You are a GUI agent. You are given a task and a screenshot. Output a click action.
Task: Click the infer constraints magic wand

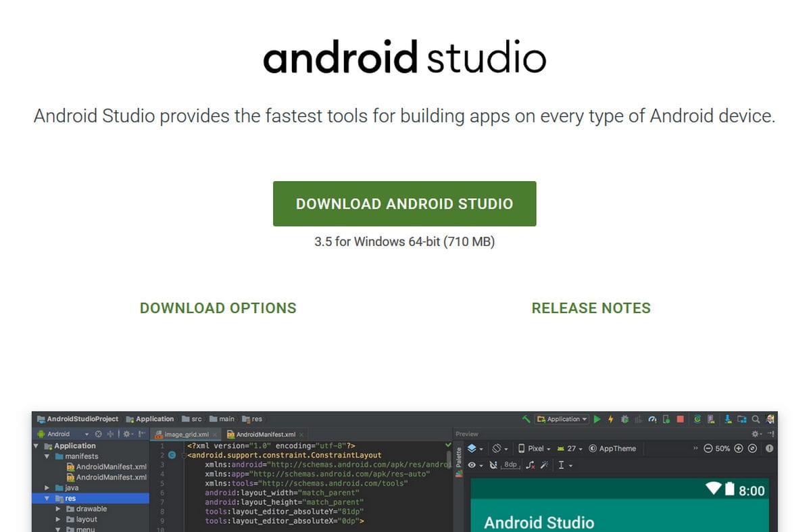click(543, 465)
